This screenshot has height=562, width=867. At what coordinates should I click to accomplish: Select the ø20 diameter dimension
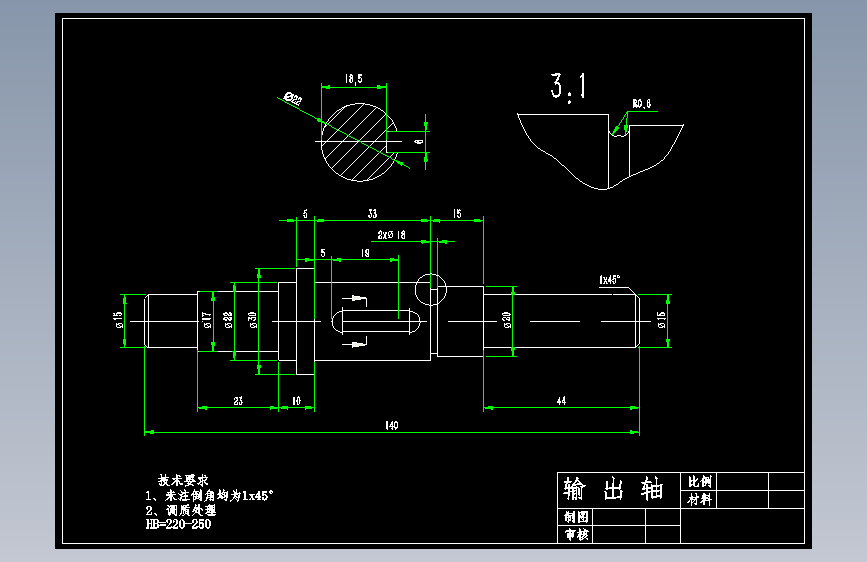506,320
